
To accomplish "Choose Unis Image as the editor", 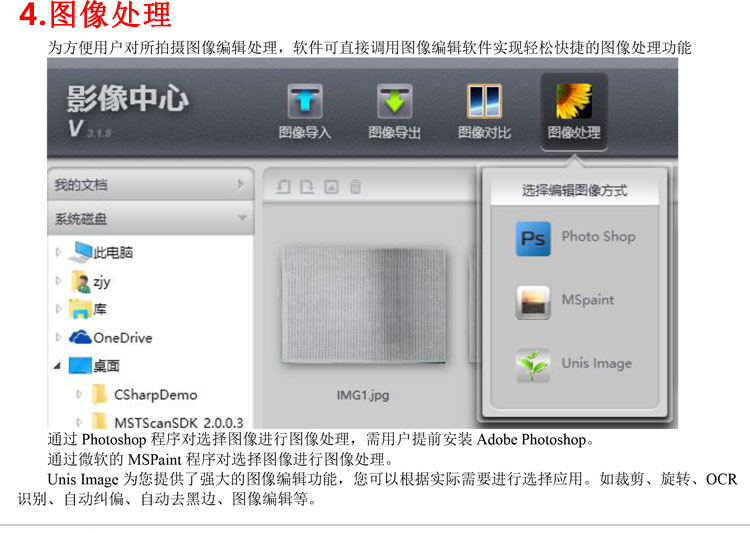I will (x=574, y=365).
